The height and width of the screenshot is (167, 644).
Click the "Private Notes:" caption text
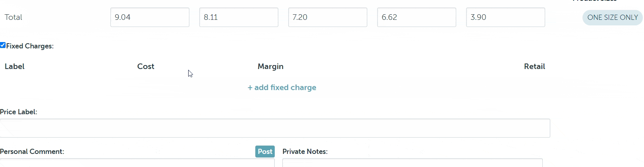305,152
